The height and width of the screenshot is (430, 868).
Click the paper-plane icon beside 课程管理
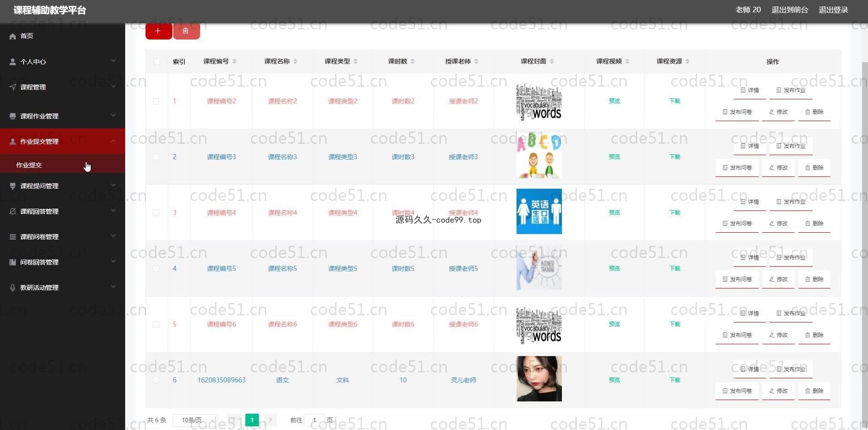tap(13, 87)
